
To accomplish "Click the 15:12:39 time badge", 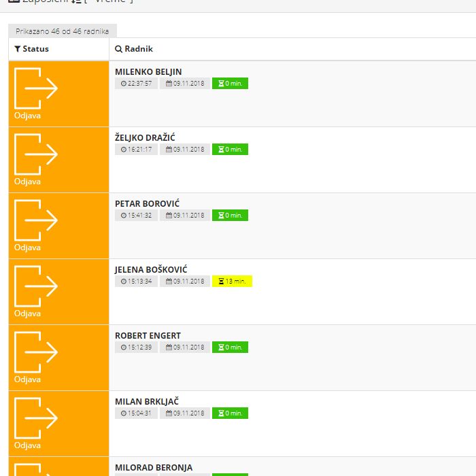I will [136, 347].
